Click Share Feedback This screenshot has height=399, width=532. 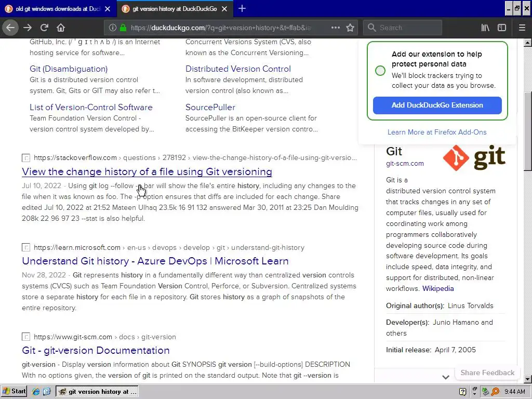point(487,373)
